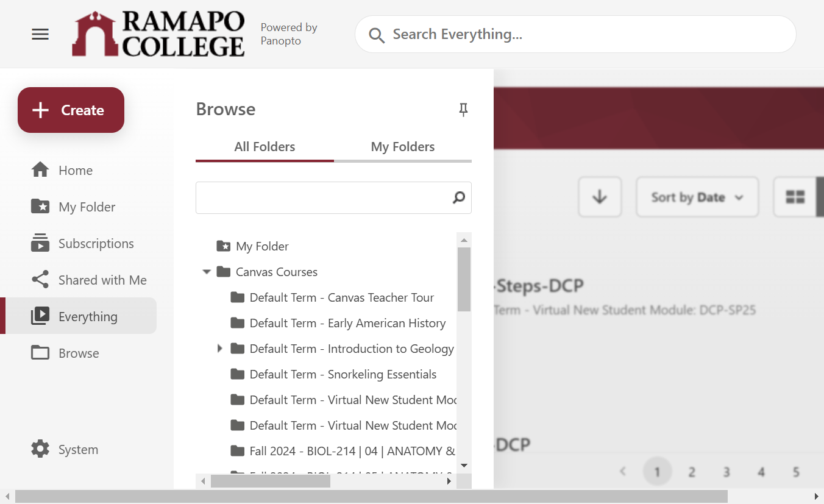Click the Snorkeling Essentials folder icon
824x504 pixels.
(238, 374)
